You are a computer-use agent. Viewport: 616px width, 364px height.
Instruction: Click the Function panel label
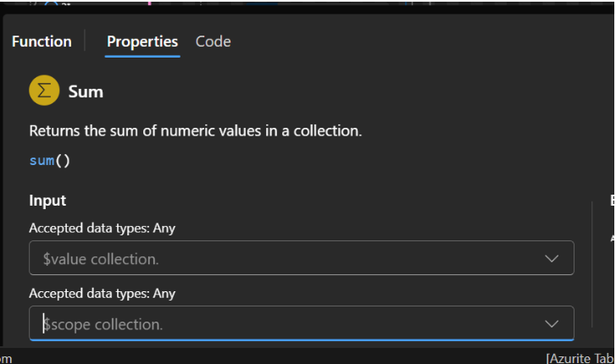click(42, 41)
